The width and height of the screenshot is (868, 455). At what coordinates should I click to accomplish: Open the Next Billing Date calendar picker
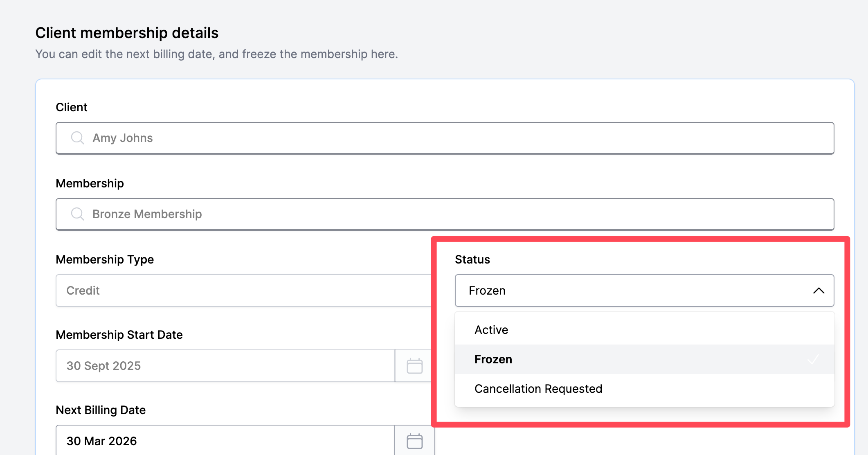pos(414,441)
